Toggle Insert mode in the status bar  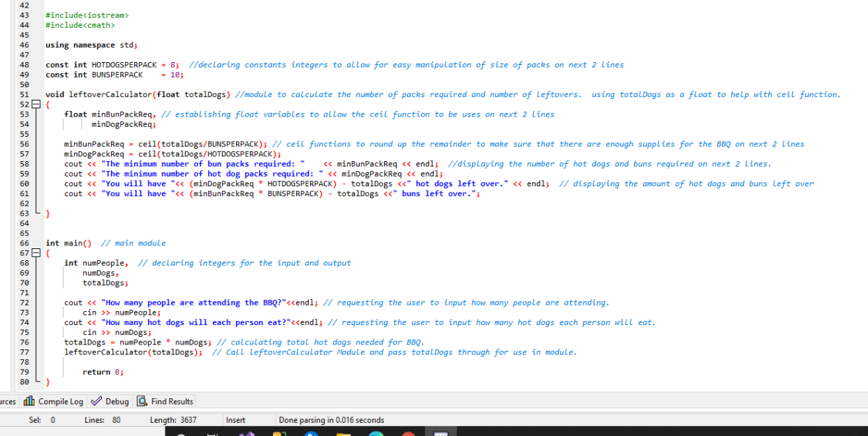point(235,420)
